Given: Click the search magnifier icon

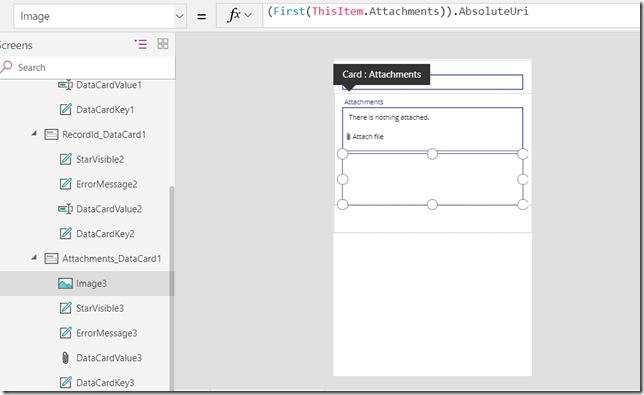Looking at the screenshot, I should pyautogui.click(x=6, y=67).
